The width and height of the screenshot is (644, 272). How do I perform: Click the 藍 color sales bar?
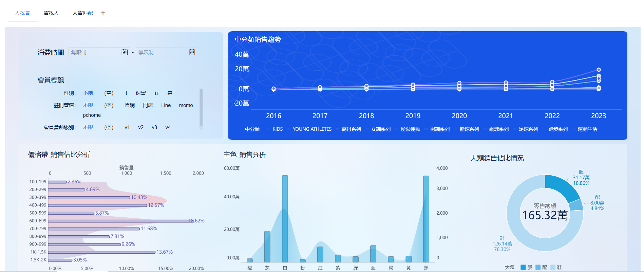[x=373, y=254]
